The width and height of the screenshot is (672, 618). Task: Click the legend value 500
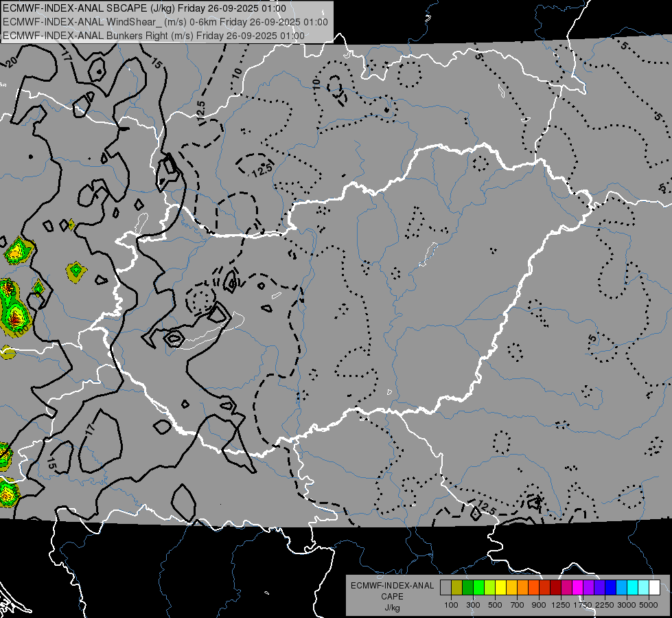click(495, 605)
